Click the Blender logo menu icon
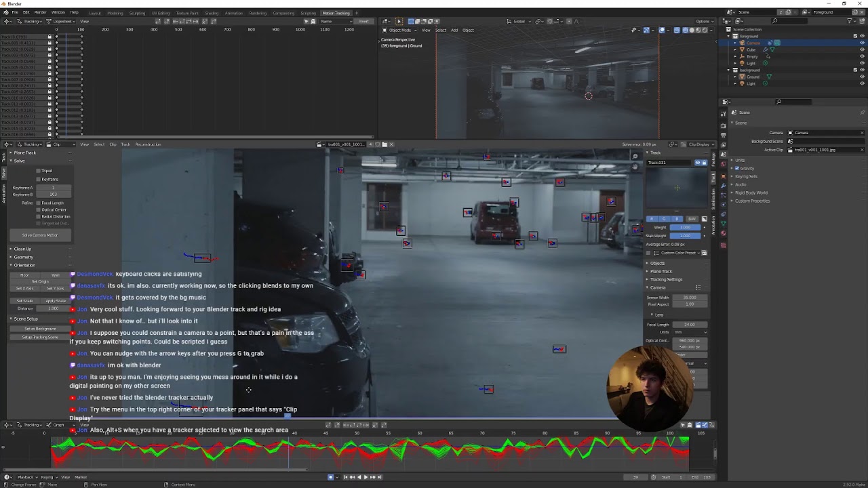This screenshot has height=488, width=868. point(5,12)
